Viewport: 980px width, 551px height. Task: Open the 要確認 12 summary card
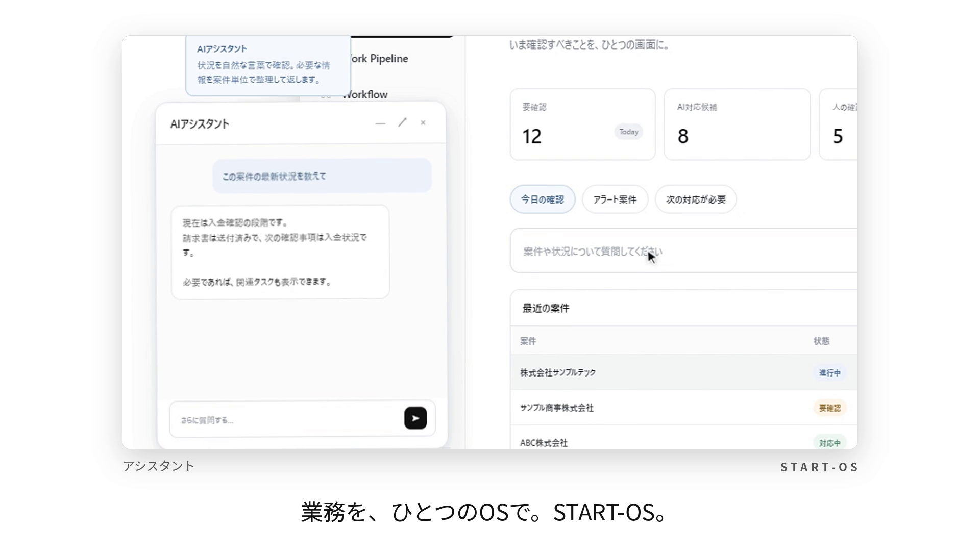[582, 124]
